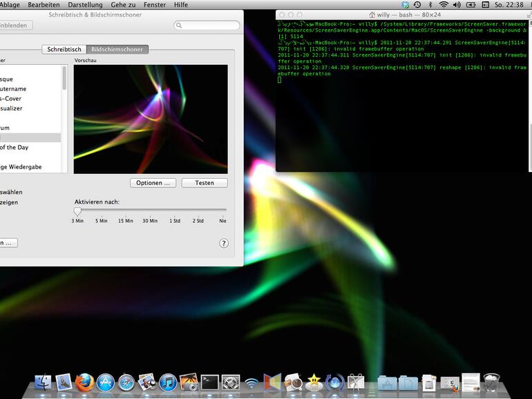This screenshot has height=399, width=532.
Task: Open the volume control in menu bar
Action: point(457,5)
